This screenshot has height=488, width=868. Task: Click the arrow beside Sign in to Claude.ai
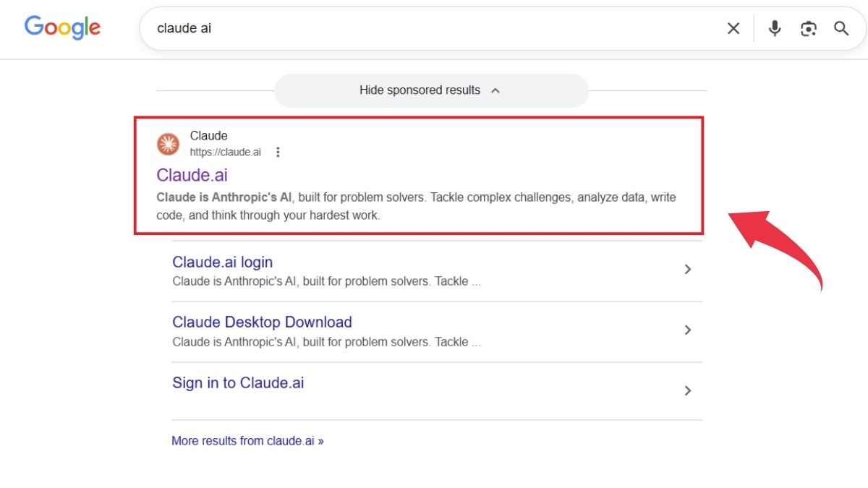click(x=687, y=390)
